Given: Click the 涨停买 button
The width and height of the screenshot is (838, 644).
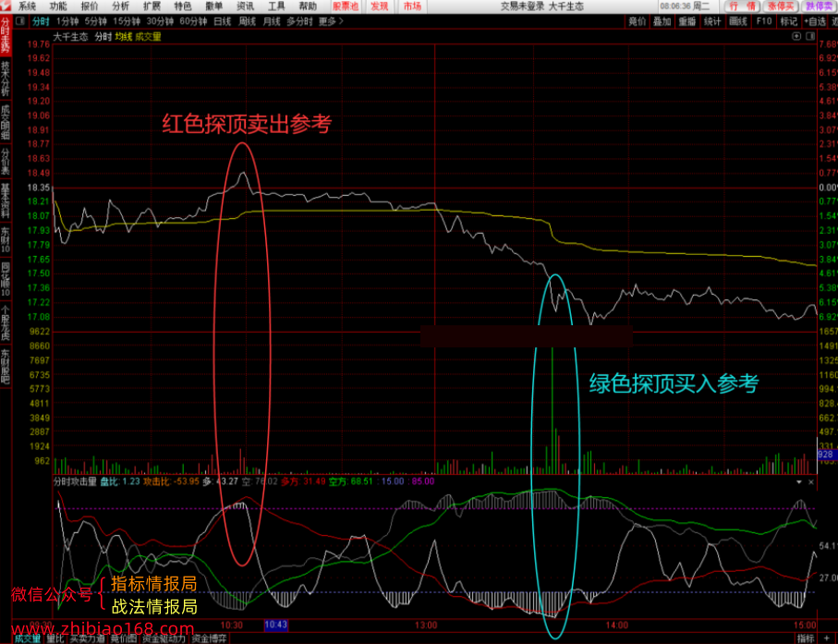Looking at the screenshot, I should tap(781, 6).
